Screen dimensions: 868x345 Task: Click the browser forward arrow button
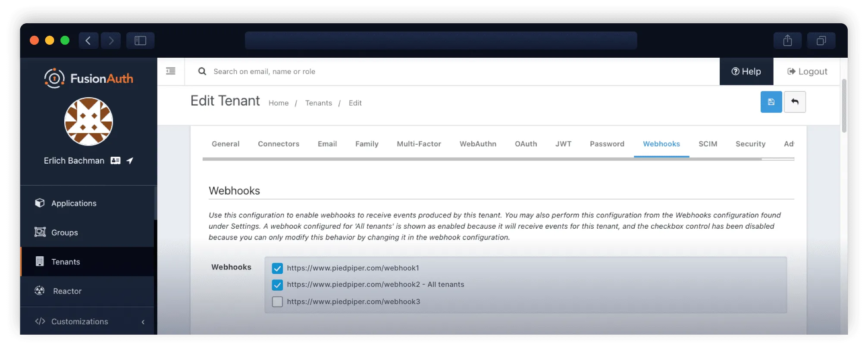pos(111,40)
